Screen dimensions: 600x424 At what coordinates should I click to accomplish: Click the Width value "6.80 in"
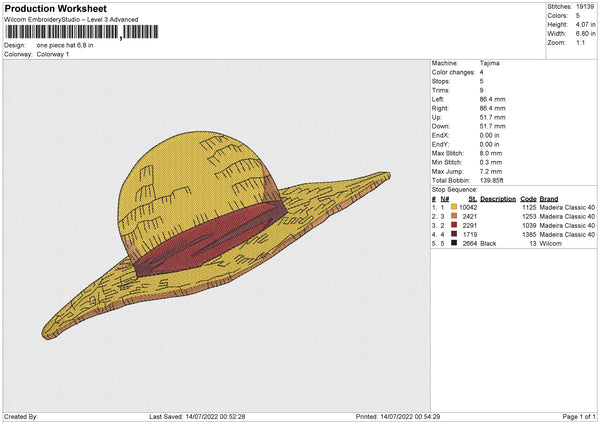pos(585,34)
